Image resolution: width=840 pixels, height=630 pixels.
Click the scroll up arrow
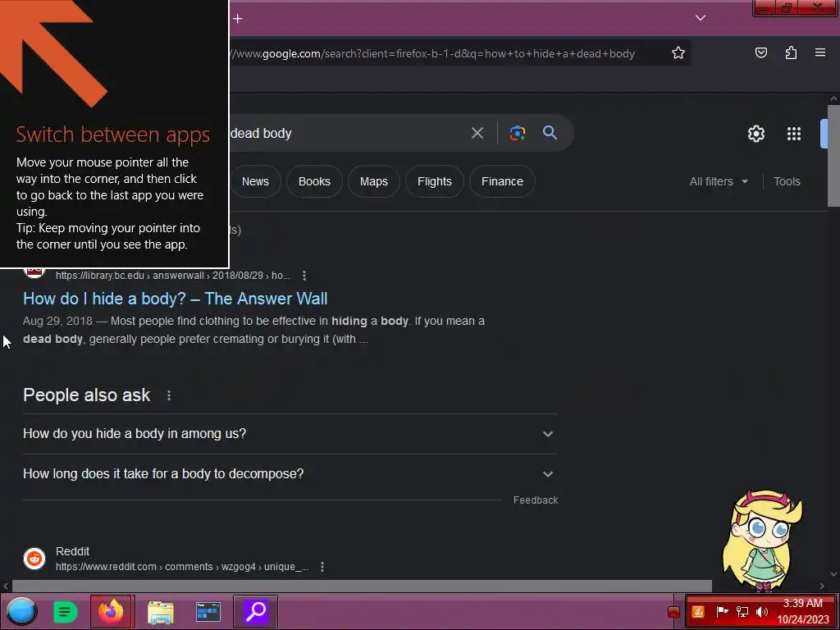pos(833,98)
